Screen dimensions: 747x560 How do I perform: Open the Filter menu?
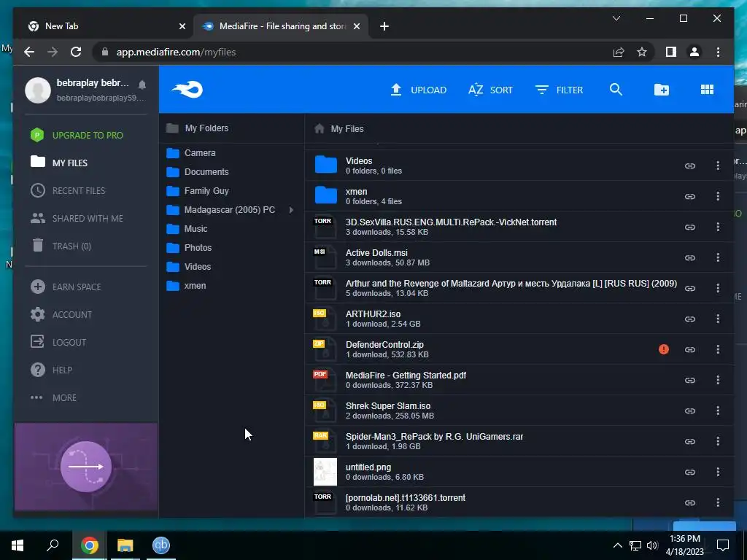pos(559,90)
